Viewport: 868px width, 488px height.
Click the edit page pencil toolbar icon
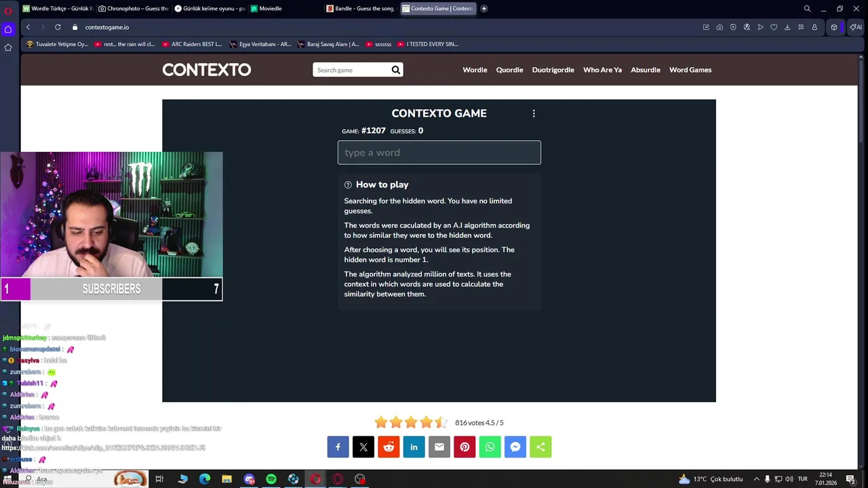(x=706, y=27)
